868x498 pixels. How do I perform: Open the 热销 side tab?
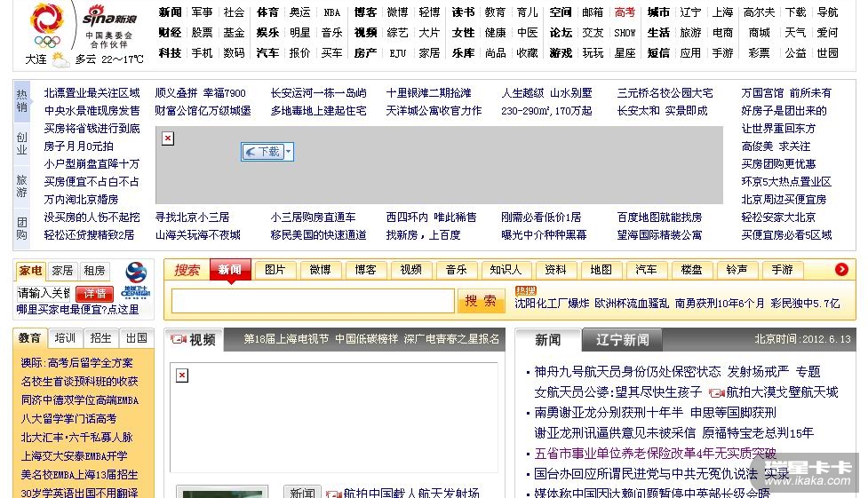[x=21, y=100]
